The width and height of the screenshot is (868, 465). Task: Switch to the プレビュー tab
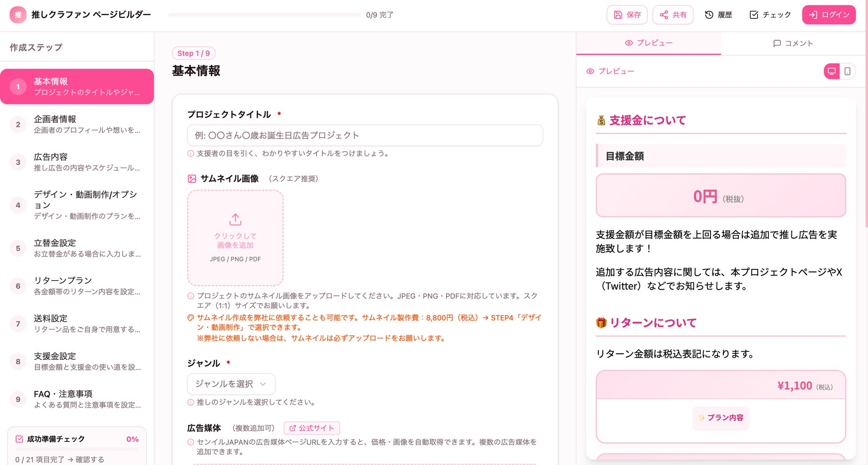click(x=649, y=43)
